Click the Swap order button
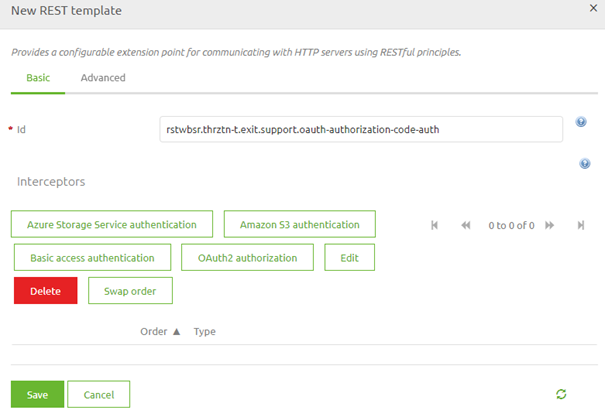The image size is (605, 417). click(130, 290)
